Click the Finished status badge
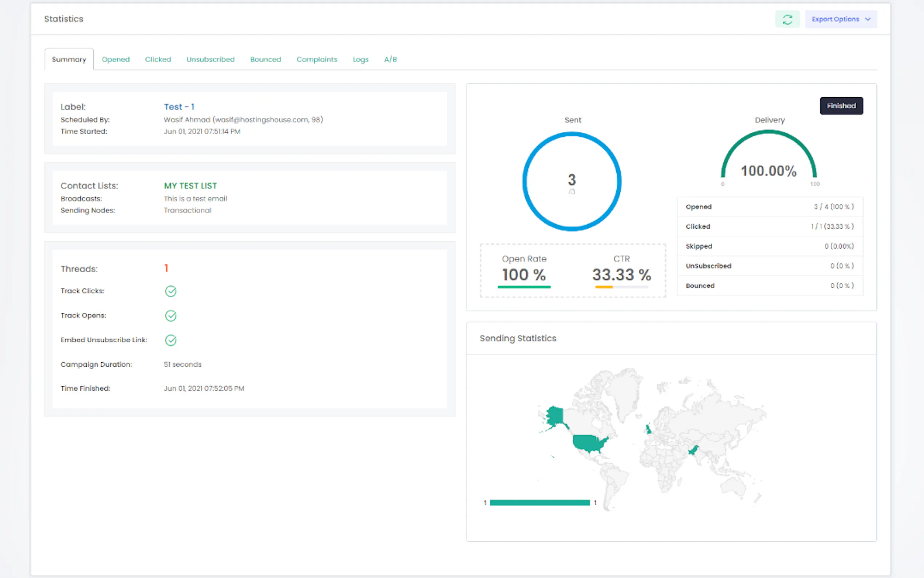The image size is (924, 578). (x=841, y=106)
